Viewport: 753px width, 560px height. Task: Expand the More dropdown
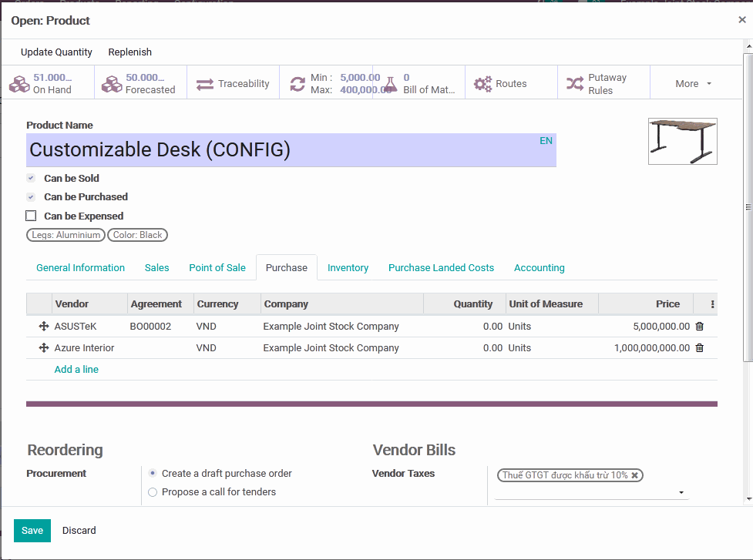[693, 83]
